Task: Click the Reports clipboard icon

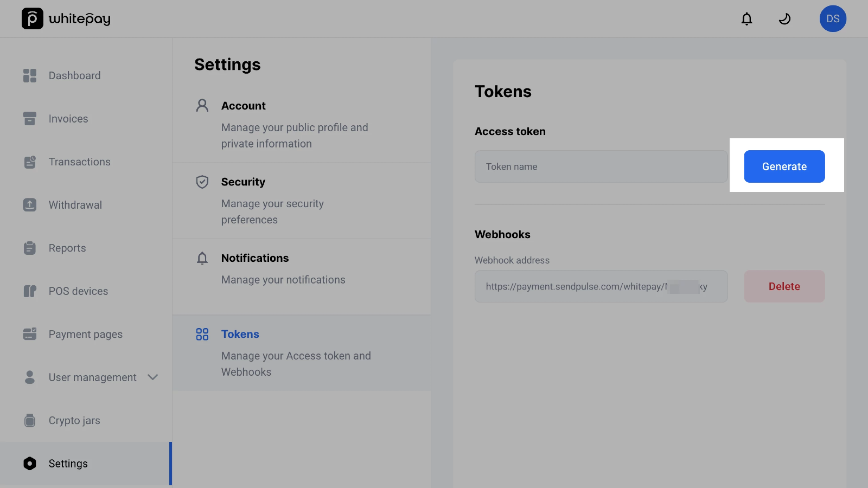Action: click(x=30, y=248)
